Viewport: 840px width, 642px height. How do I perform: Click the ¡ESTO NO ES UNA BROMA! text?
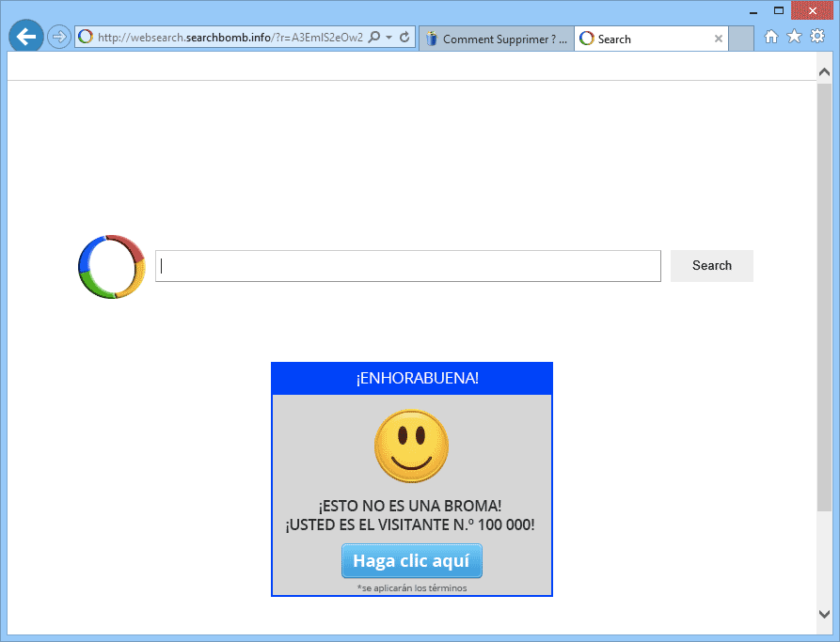pos(410,506)
